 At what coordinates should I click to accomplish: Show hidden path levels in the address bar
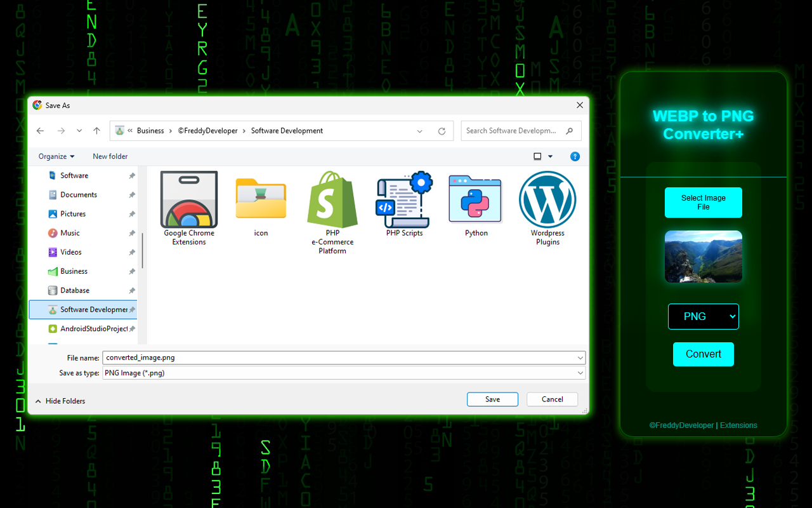tap(130, 131)
